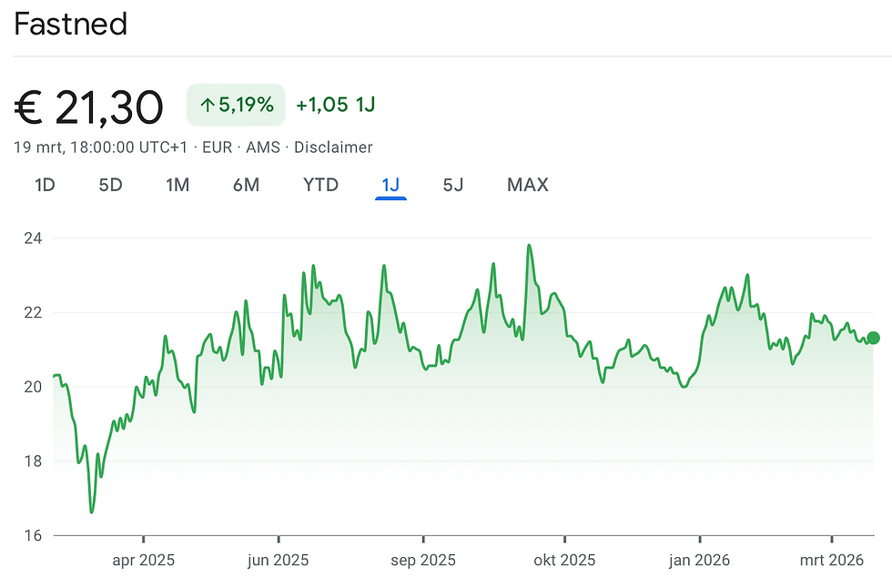Click the Fastned title

point(71,25)
